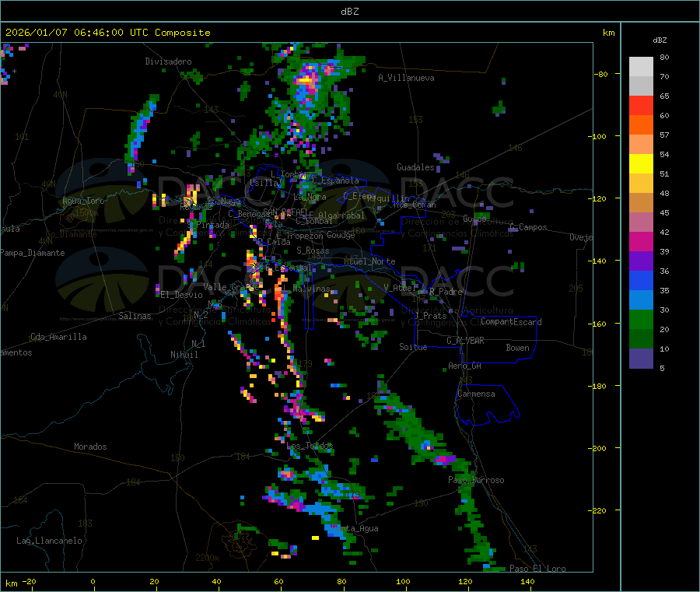
Task: Click the El_Desvio map label
Action: (x=182, y=295)
